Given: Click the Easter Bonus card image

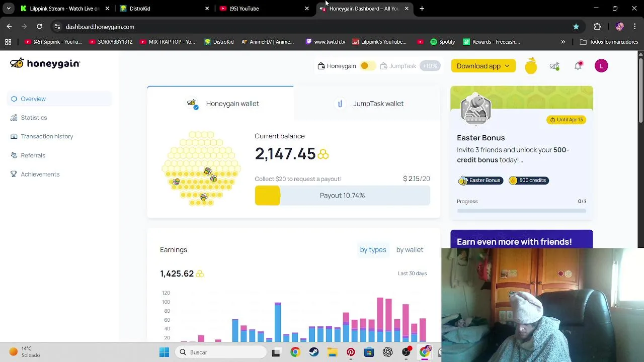Looking at the screenshot, I should [x=475, y=108].
